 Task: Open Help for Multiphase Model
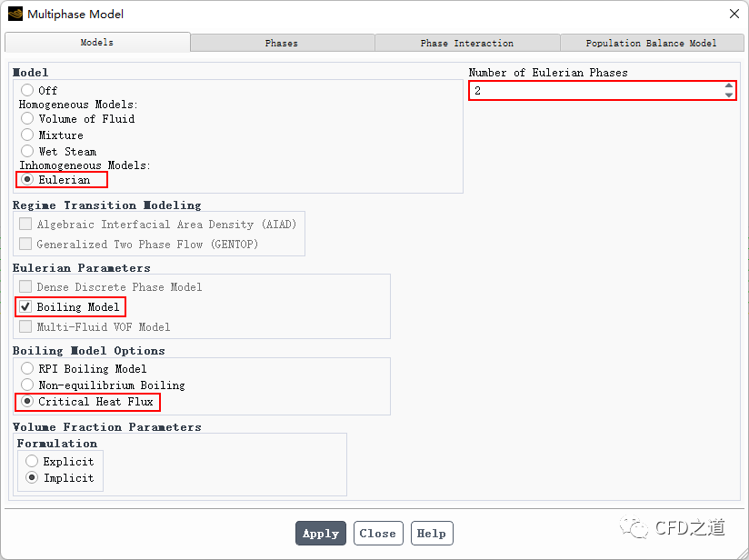432,534
